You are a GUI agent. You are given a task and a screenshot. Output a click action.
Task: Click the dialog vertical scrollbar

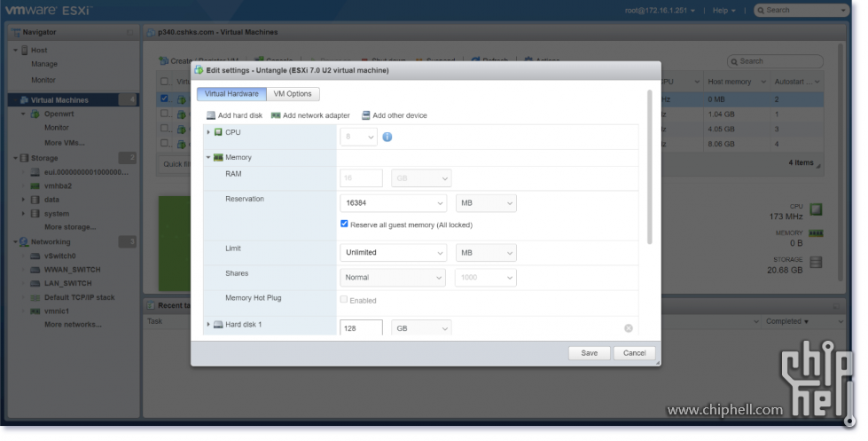point(649,166)
